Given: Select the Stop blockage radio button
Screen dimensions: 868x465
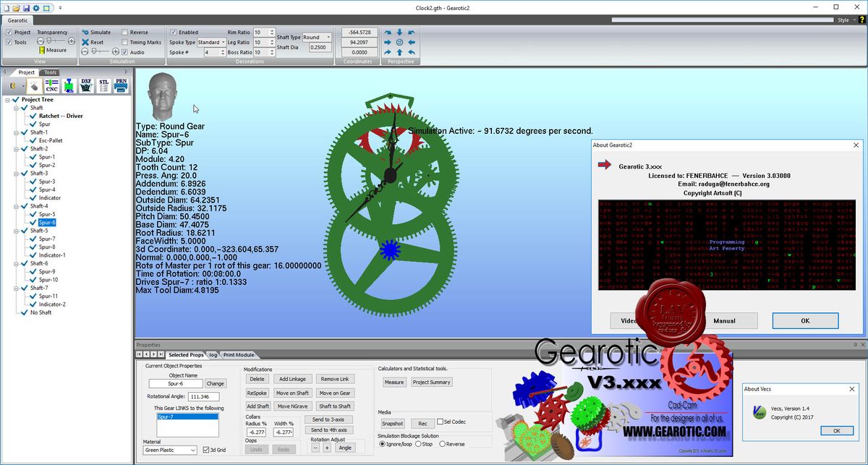Looking at the screenshot, I should [417, 444].
